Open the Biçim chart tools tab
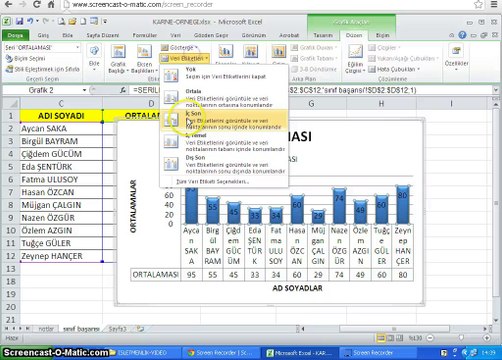 (382, 35)
